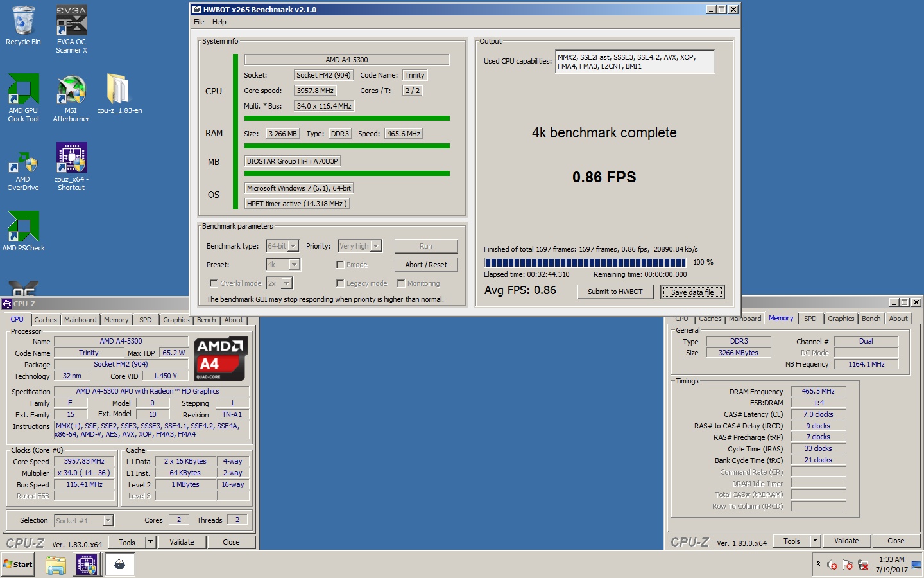Image resolution: width=924 pixels, height=578 pixels.
Task: Open the AMD GPU Clock Tool icon
Action: (23, 98)
